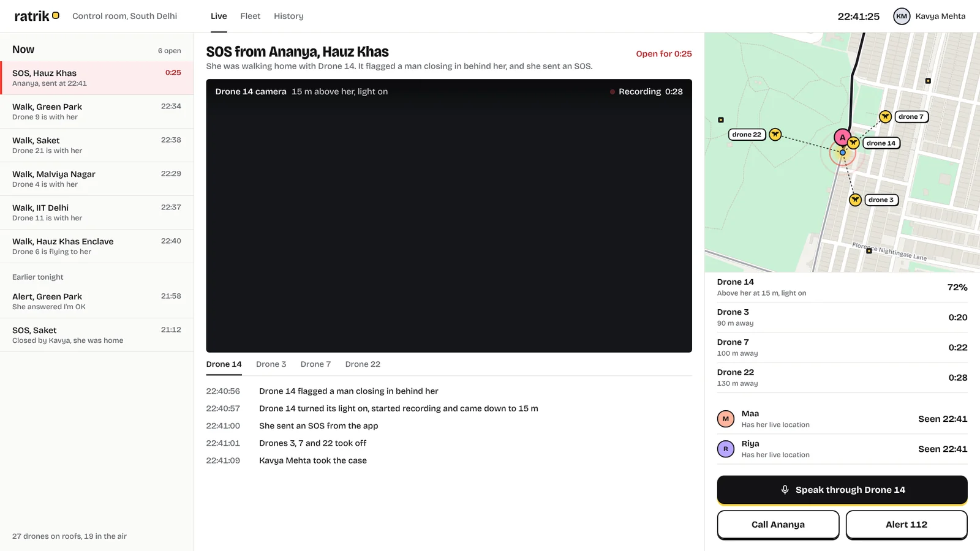Open the Walk, Green Park case
Viewport: 980px width, 551px height.
[97, 111]
